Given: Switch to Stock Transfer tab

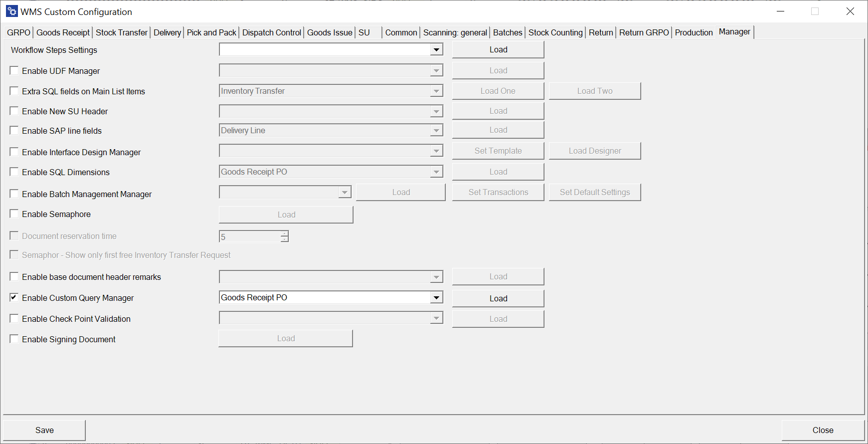Looking at the screenshot, I should pyautogui.click(x=122, y=32).
